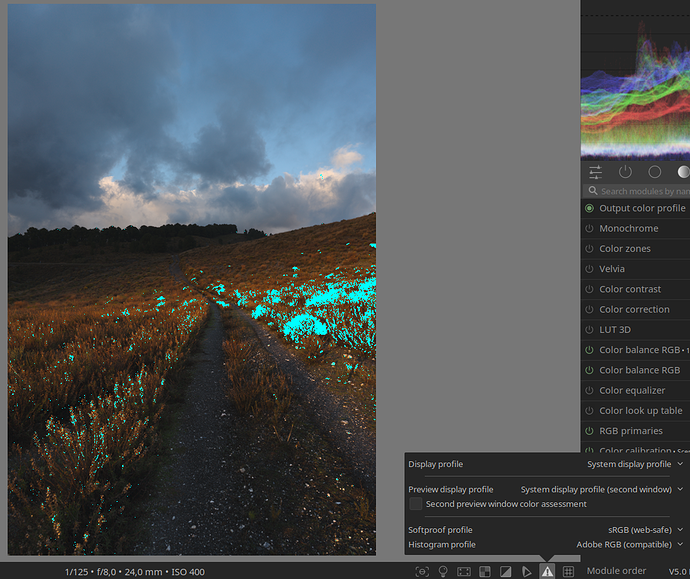Enable second preview window color assessment
Image resolution: width=690 pixels, height=579 pixels.
(416, 504)
